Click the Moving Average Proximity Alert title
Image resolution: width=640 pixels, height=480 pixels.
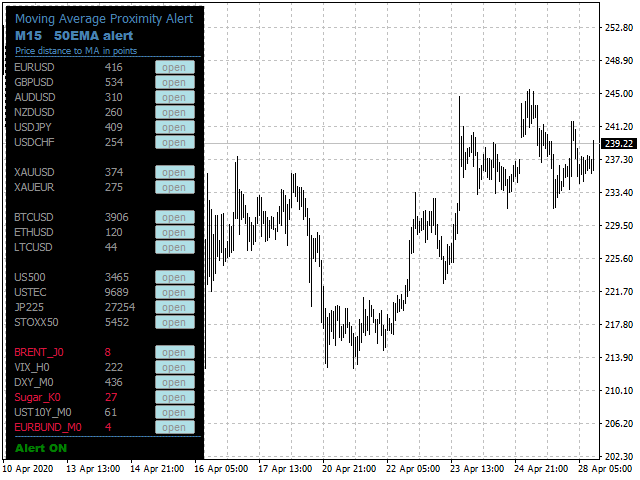104,19
